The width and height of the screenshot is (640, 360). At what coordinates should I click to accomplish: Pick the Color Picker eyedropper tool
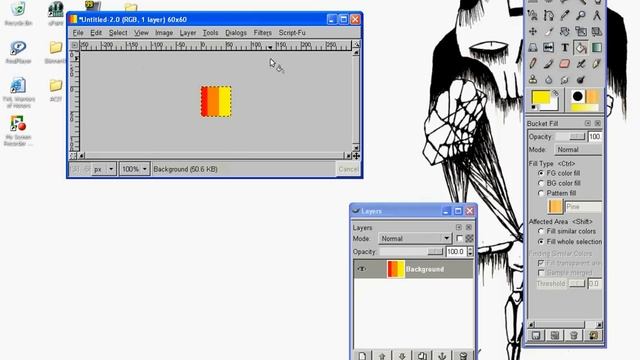(564, 16)
